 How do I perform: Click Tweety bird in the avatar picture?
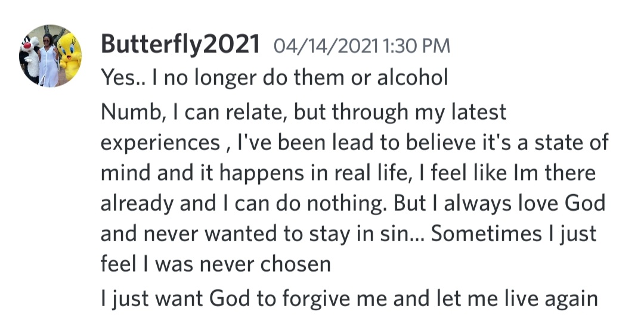point(70,58)
